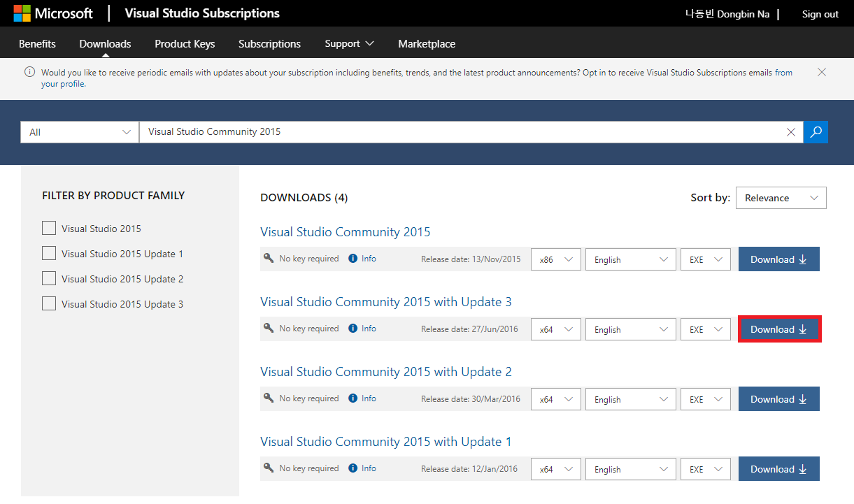Open English language dropdown for Community 2015
This screenshot has height=504, width=854.
point(631,259)
